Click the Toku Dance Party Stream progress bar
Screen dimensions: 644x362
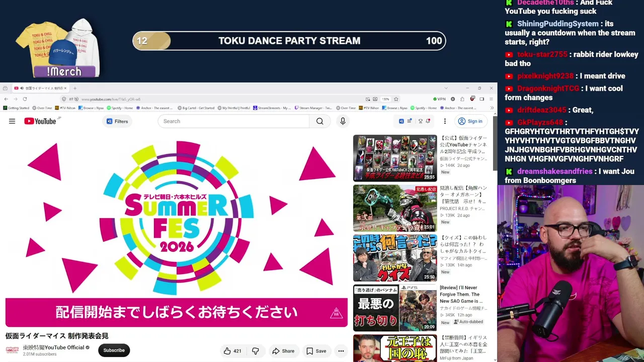289,41
